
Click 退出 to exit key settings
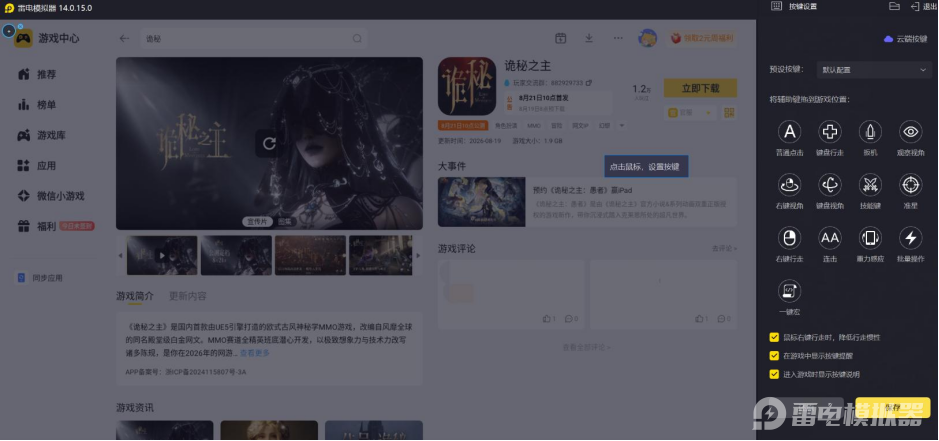[922, 7]
